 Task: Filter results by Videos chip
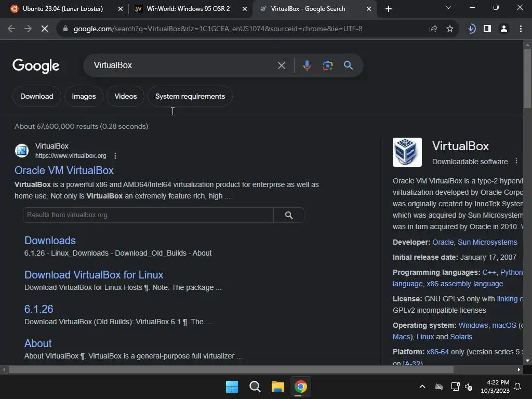tap(126, 96)
